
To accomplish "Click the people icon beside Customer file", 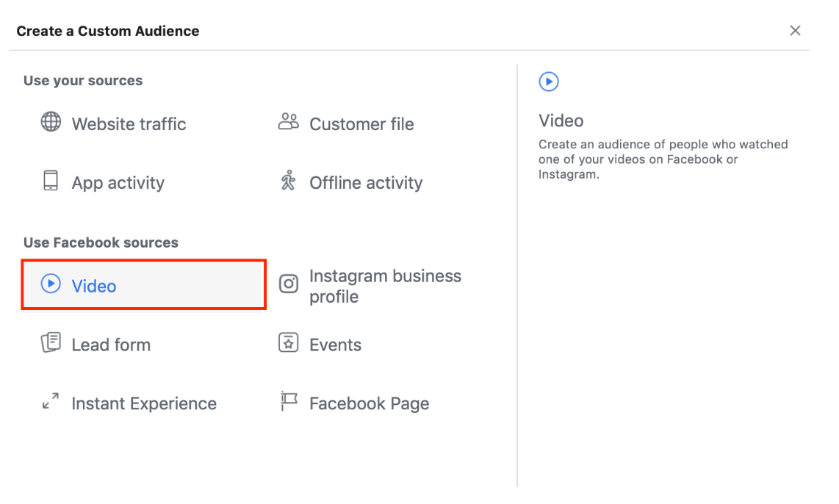I will pos(289,122).
